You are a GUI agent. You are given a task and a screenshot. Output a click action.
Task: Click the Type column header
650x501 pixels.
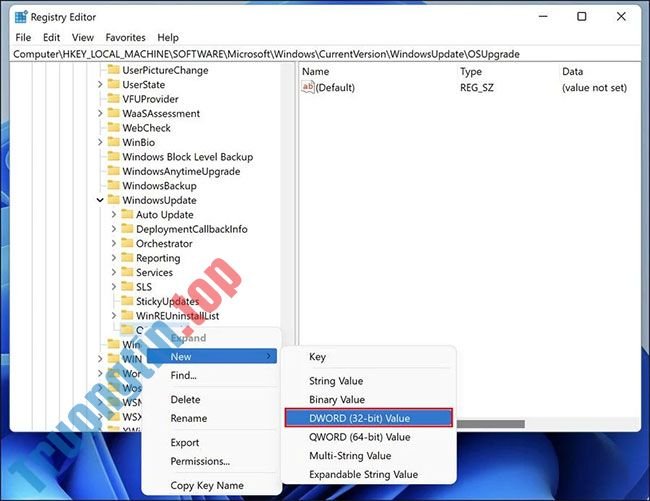(x=471, y=72)
